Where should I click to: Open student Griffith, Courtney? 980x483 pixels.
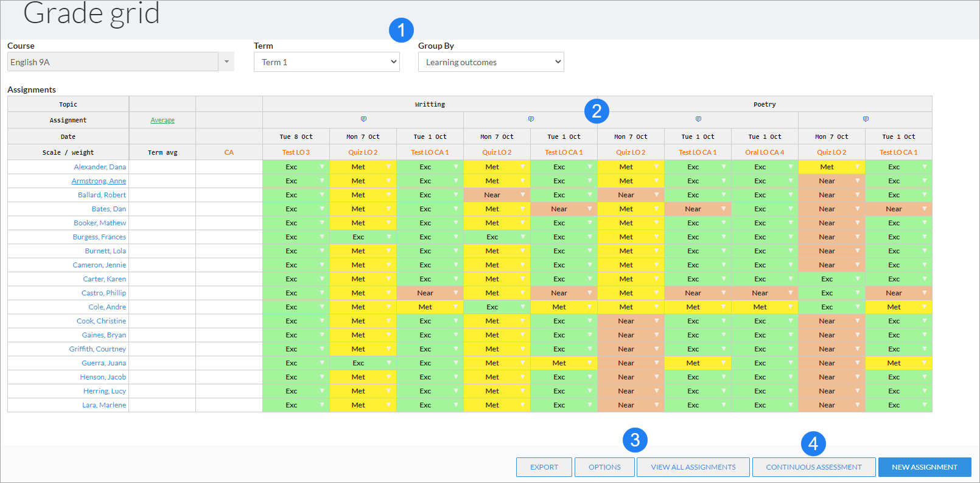pos(97,349)
